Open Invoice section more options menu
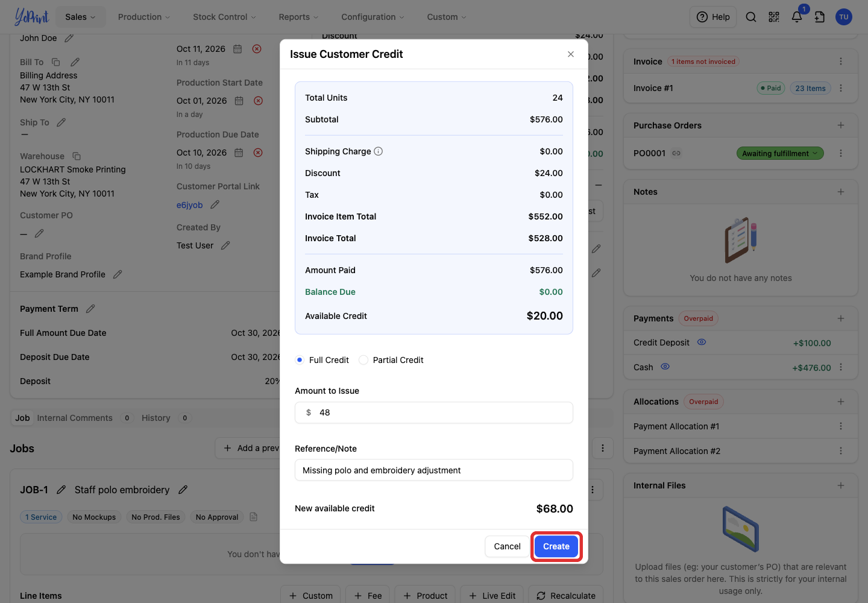Viewport: 868px width, 603px height. 841,62
